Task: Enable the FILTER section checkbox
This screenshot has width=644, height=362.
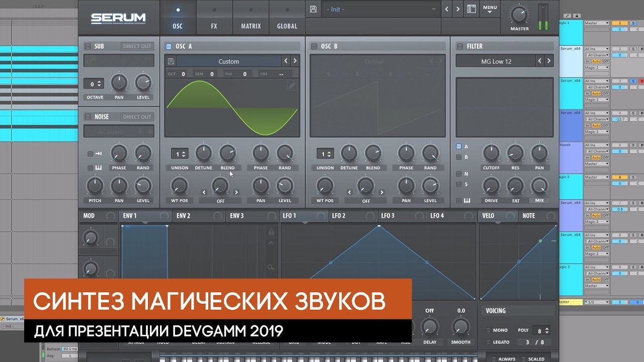Action: click(x=459, y=46)
